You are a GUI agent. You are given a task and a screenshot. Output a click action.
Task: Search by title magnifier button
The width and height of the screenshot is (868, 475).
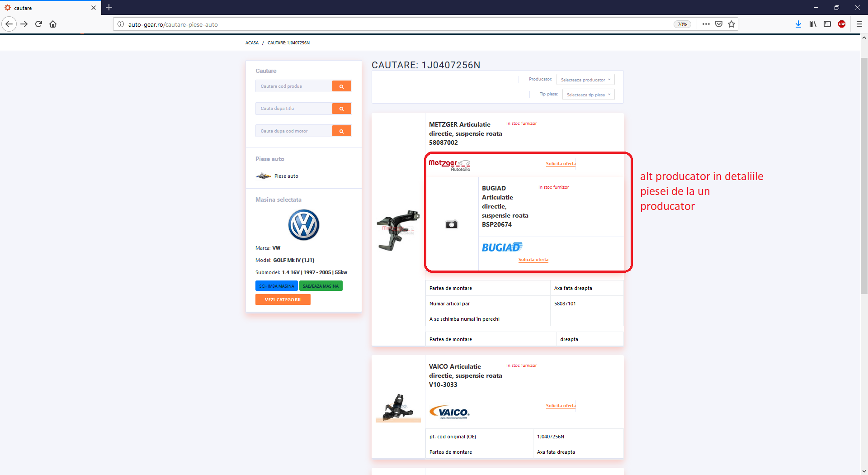pyautogui.click(x=342, y=109)
